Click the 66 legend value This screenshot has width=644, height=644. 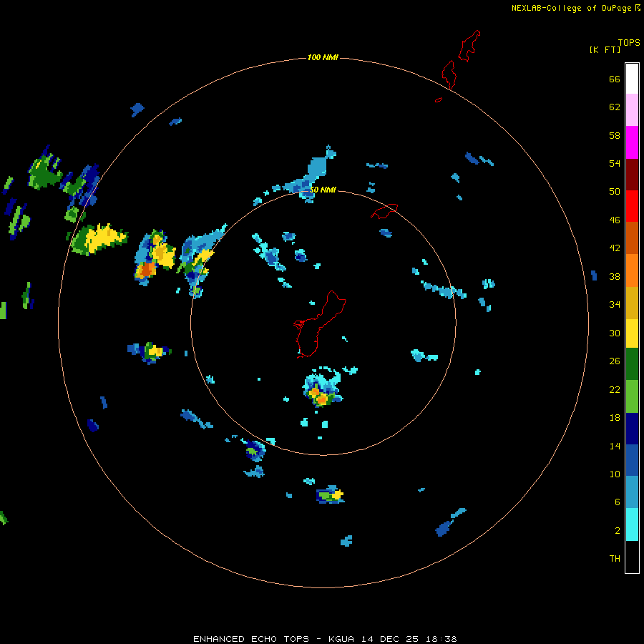[x=615, y=79]
